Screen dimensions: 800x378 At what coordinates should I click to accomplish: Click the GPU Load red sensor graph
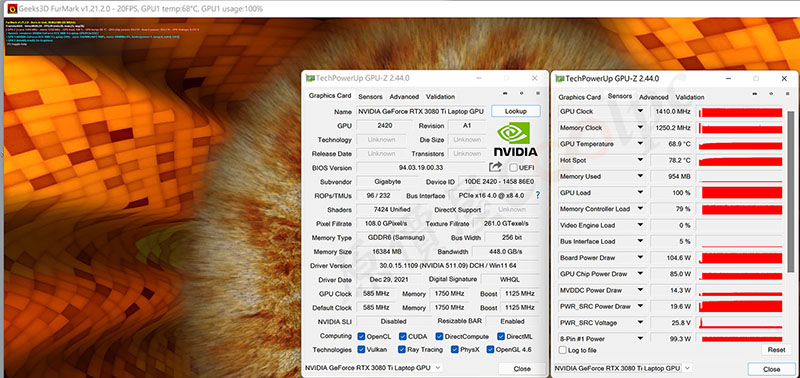click(740, 193)
